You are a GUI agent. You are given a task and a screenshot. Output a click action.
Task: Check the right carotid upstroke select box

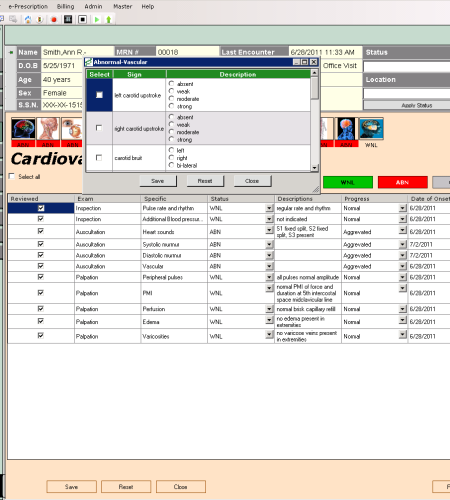point(99,128)
